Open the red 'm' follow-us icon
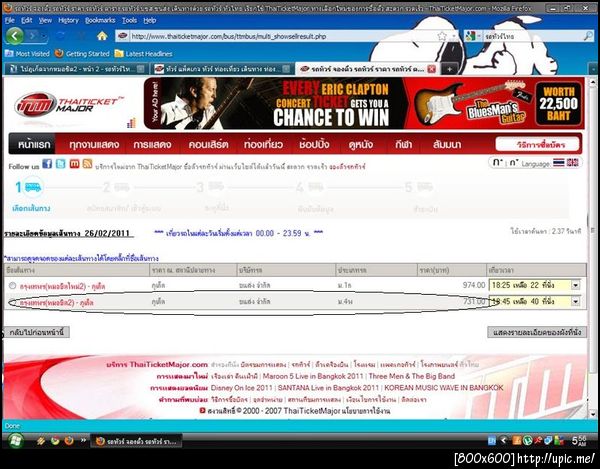The width and height of the screenshot is (600, 469). coord(74,164)
